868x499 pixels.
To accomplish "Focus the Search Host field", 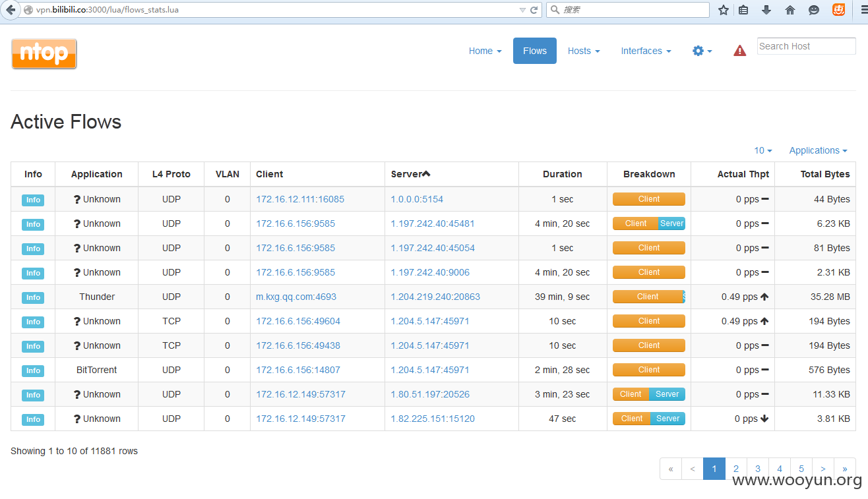I will [x=807, y=46].
